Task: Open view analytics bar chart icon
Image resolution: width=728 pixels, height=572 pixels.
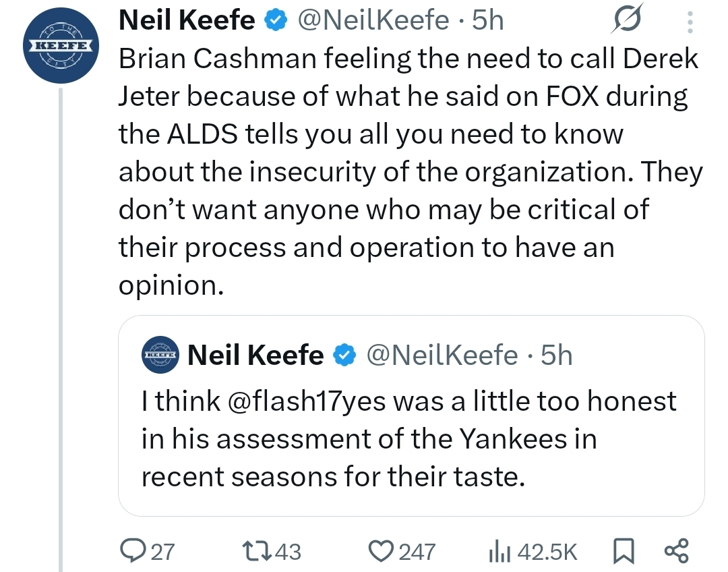Action: (497, 550)
